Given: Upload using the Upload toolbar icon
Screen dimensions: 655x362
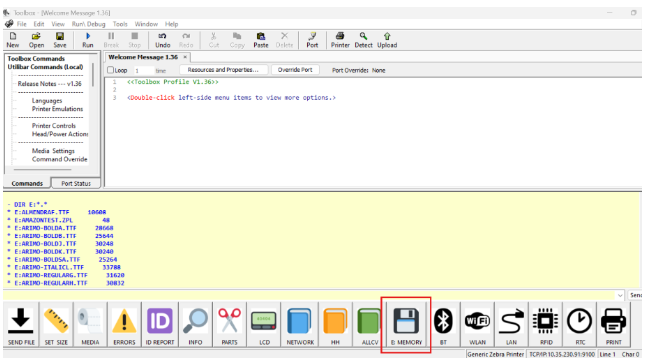Looking at the screenshot, I should tap(387, 41).
